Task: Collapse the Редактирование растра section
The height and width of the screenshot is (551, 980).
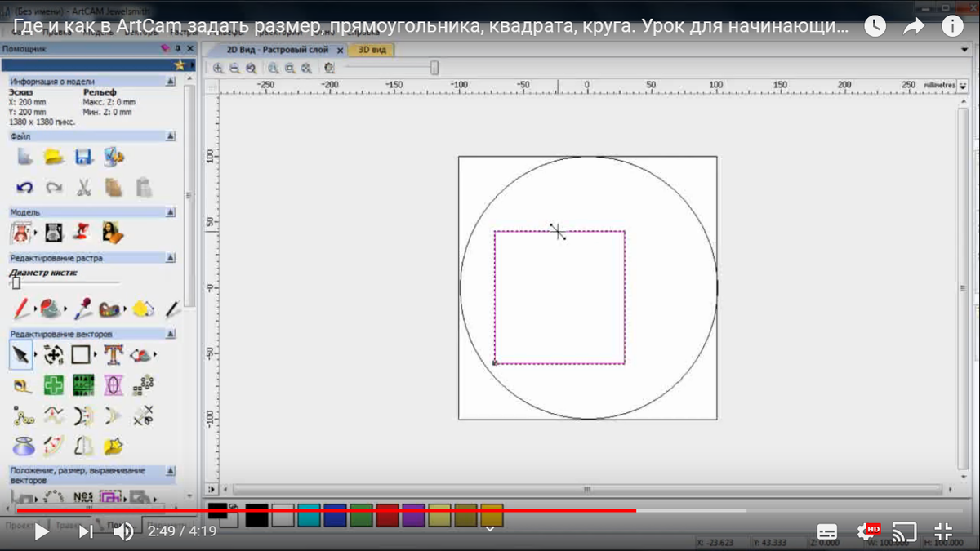Action: (x=170, y=258)
